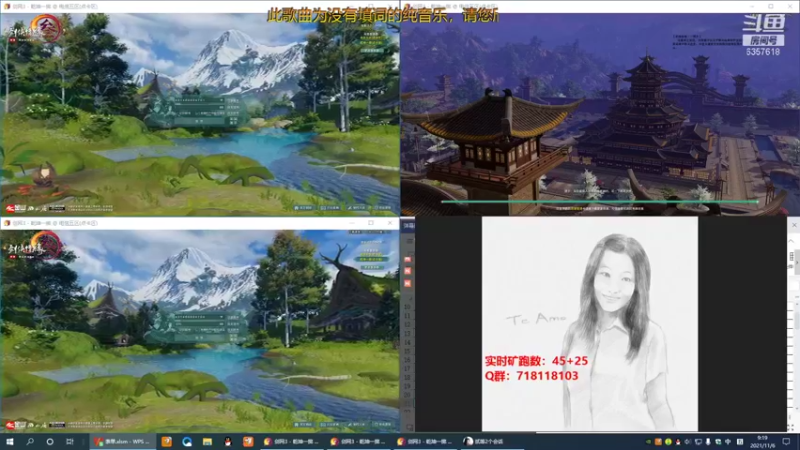This screenshot has width=800, height=450.
Task: Click the volume icon in the system tray
Action: [687, 442]
